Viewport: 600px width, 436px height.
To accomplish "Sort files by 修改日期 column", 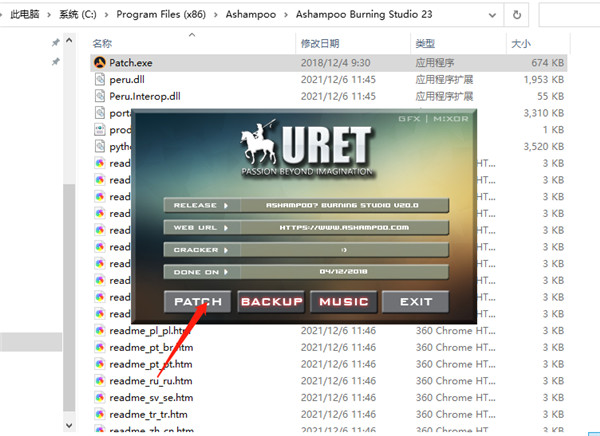I will tap(320, 44).
